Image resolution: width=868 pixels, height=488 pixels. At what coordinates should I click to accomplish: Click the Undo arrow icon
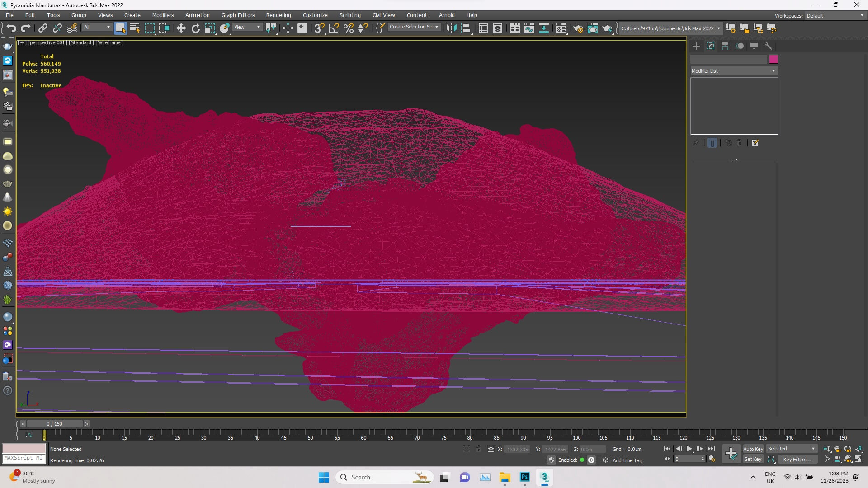click(x=11, y=28)
